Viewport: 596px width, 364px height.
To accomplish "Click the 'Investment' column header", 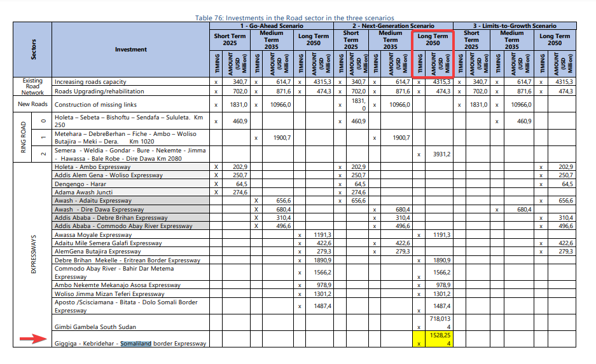I will 131,50.
